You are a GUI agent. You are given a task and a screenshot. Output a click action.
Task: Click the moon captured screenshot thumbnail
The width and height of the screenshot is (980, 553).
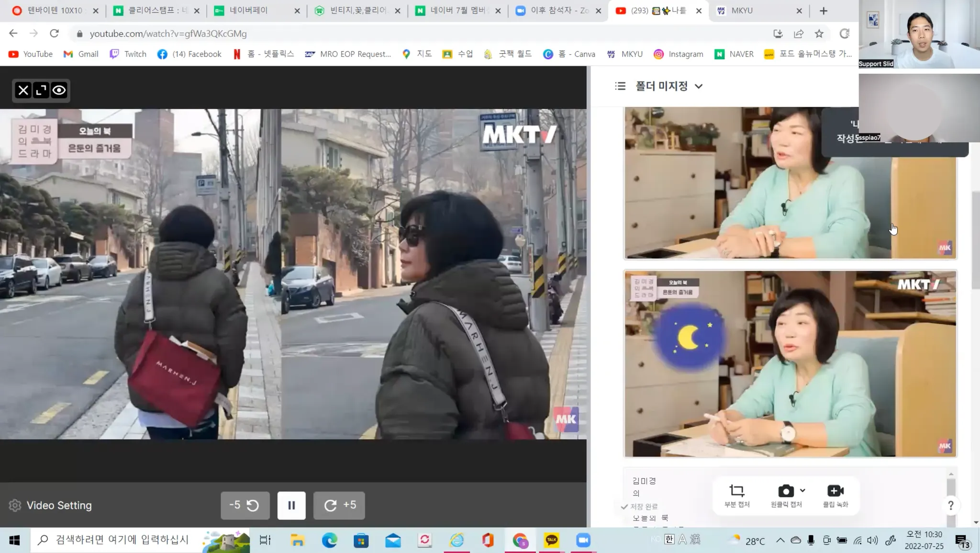(x=790, y=364)
